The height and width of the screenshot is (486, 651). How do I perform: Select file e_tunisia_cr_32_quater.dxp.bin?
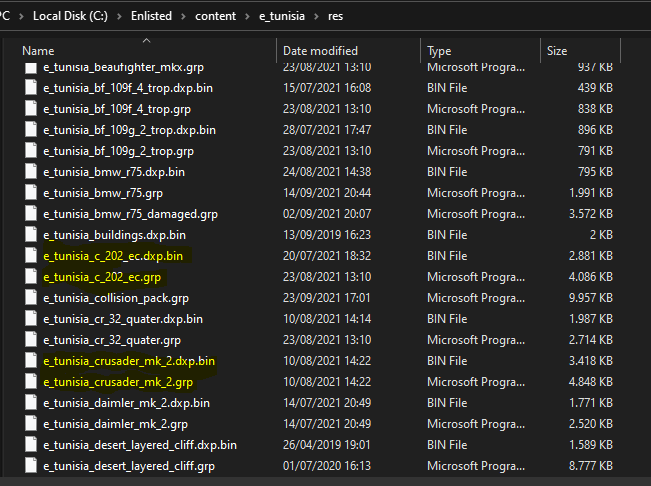pyautogui.click(x=123, y=319)
